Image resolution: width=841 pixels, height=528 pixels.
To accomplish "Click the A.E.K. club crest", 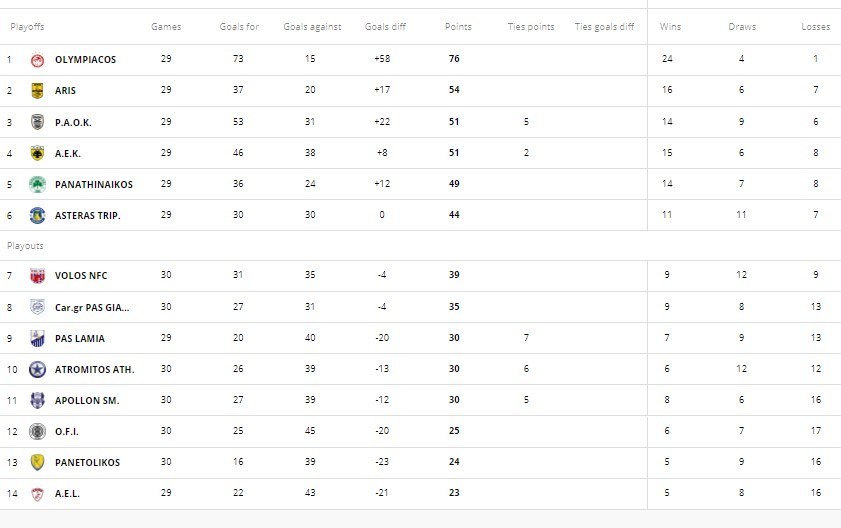I will click(37, 153).
